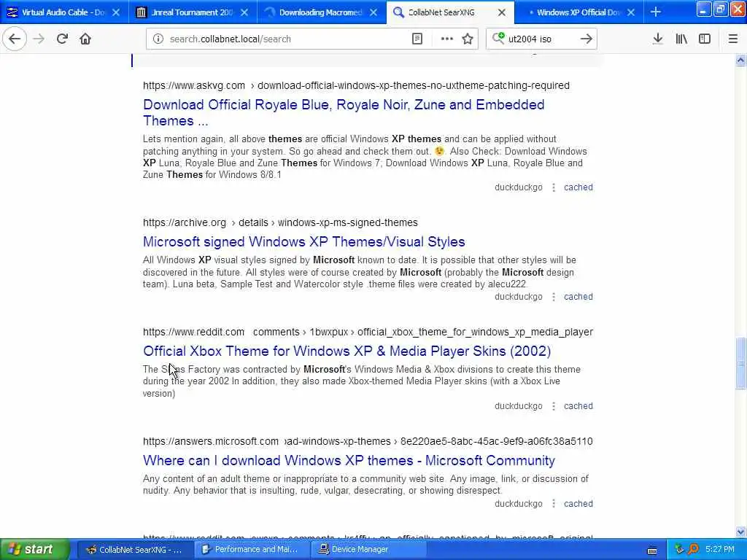Viewport: 747px width, 560px height.
Task: Open page actions three-dot menu
Action: [x=447, y=39]
